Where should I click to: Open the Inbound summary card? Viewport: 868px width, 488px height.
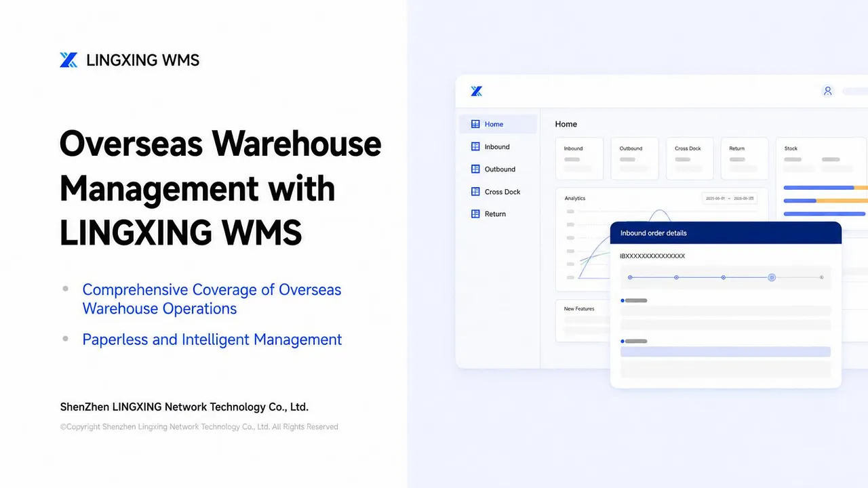pyautogui.click(x=579, y=159)
